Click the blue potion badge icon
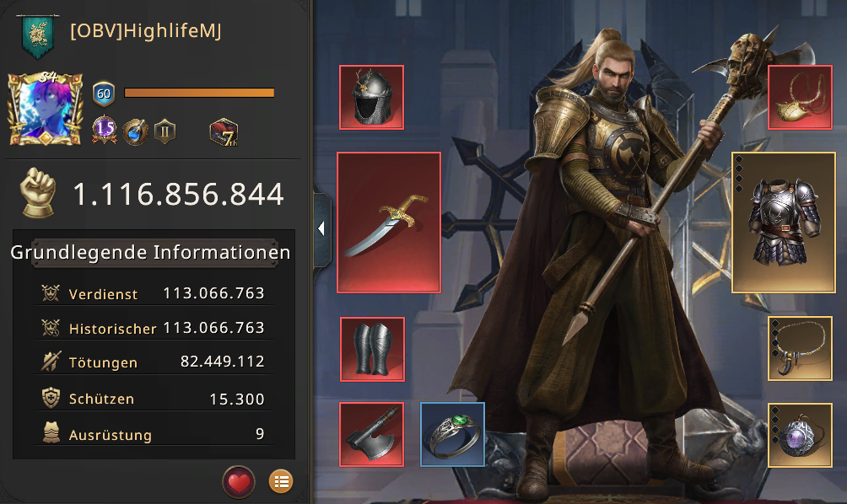Image resolution: width=847 pixels, height=504 pixels. coord(135,131)
